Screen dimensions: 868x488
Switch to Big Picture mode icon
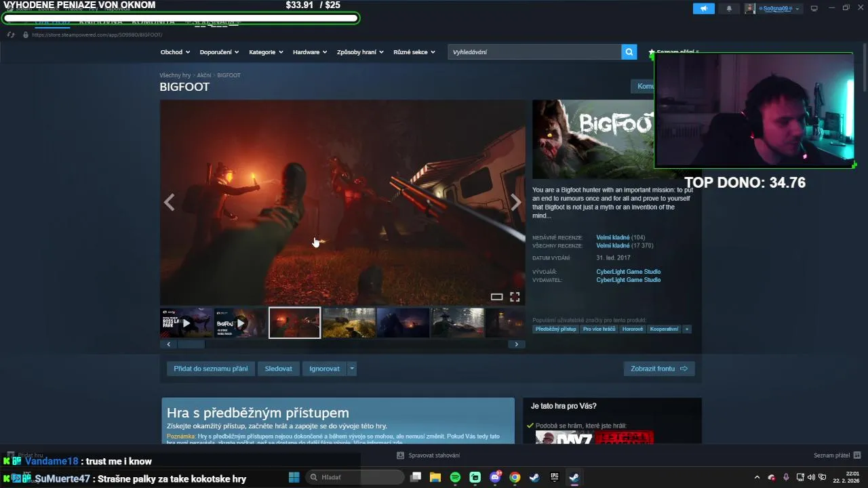pyautogui.click(x=814, y=8)
